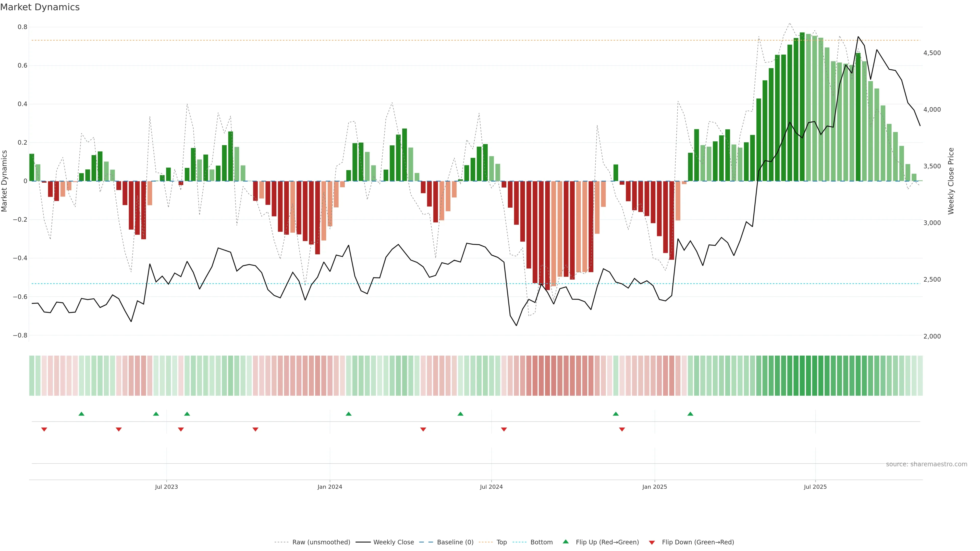Click the Market Dynamics chart title
The height and width of the screenshot is (551, 980).
pos(40,7)
